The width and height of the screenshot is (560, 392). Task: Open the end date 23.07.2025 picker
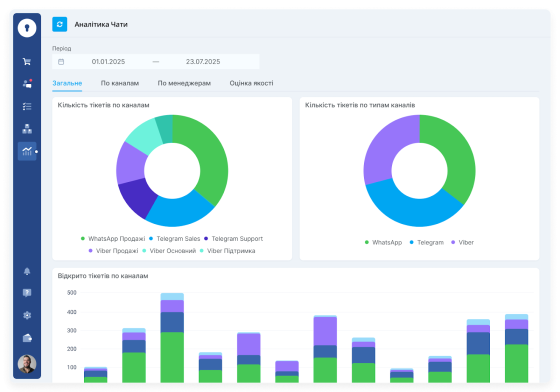[203, 62]
